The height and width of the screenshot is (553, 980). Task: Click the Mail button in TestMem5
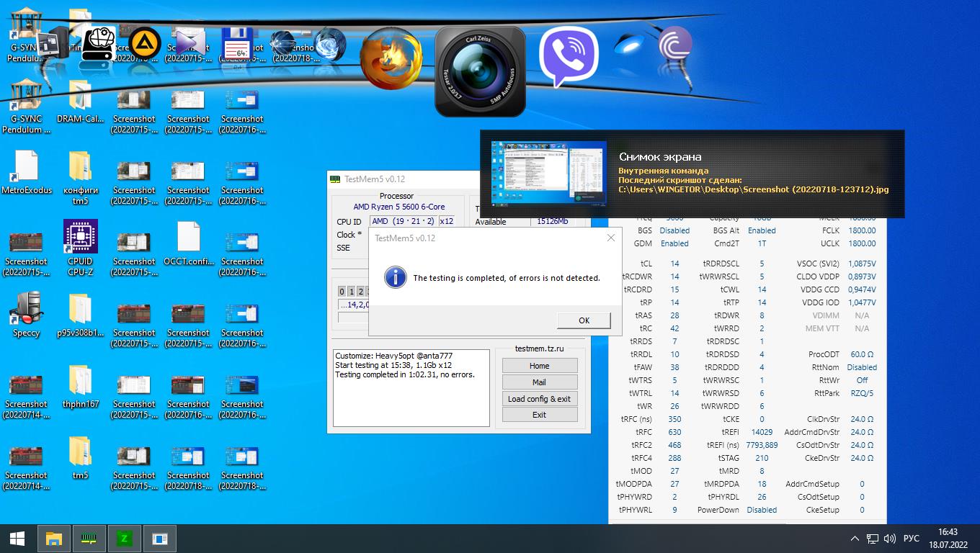539,382
